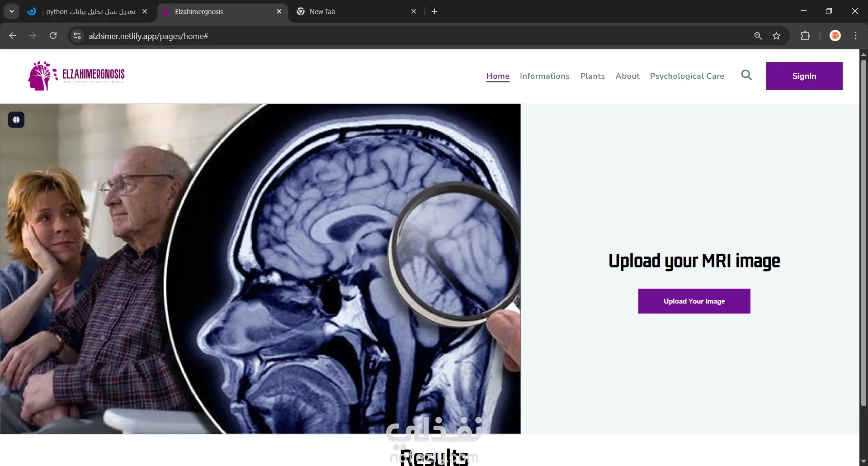
Task: Click the browser forward arrow
Action: pos(33,36)
